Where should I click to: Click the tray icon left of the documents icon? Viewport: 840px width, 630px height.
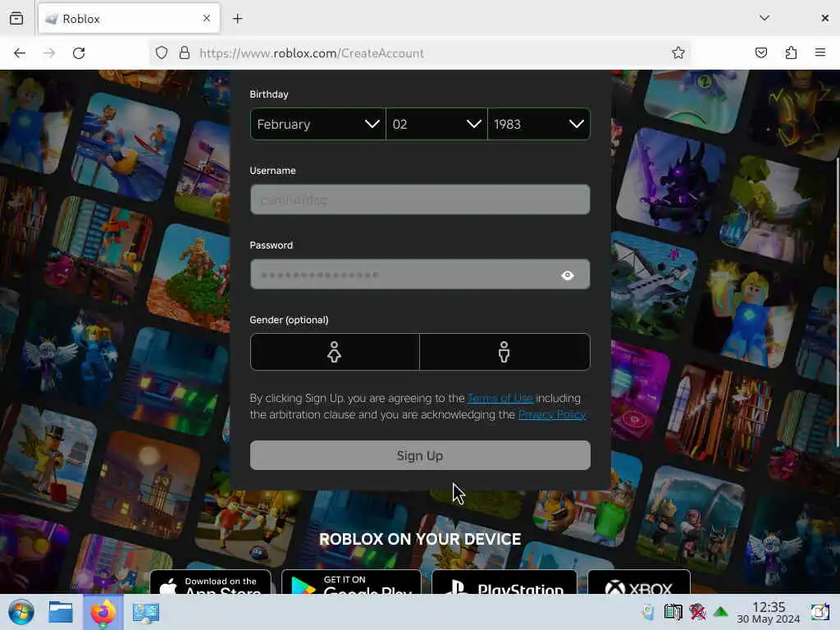[648, 612]
